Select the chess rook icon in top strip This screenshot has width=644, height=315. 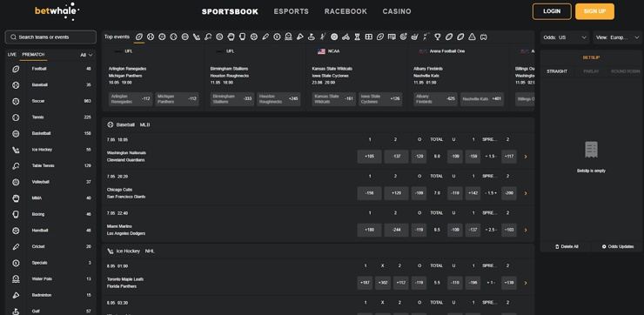[x=358, y=37]
